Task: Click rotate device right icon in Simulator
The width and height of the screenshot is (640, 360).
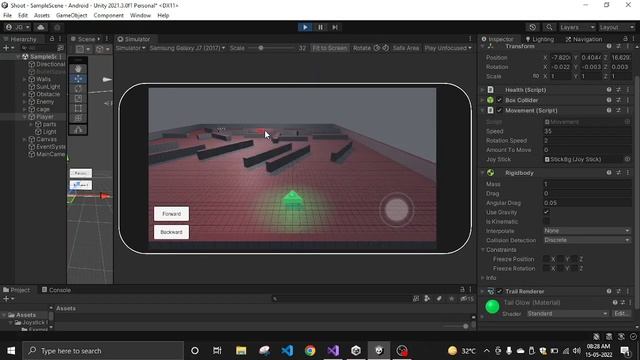Action: point(385,48)
